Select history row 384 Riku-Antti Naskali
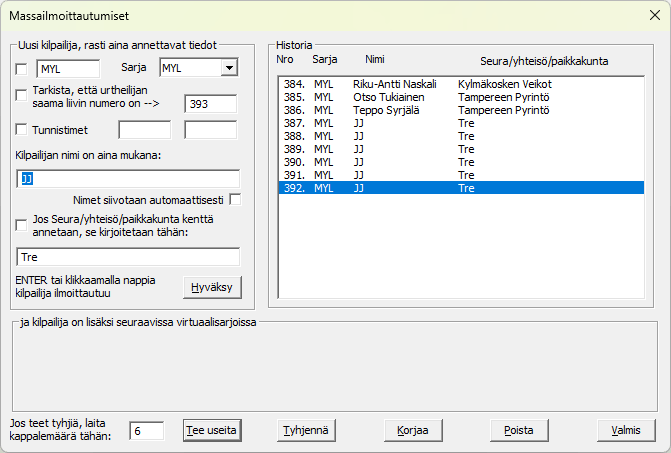The height and width of the screenshot is (453, 671). (x=460, y=84)
